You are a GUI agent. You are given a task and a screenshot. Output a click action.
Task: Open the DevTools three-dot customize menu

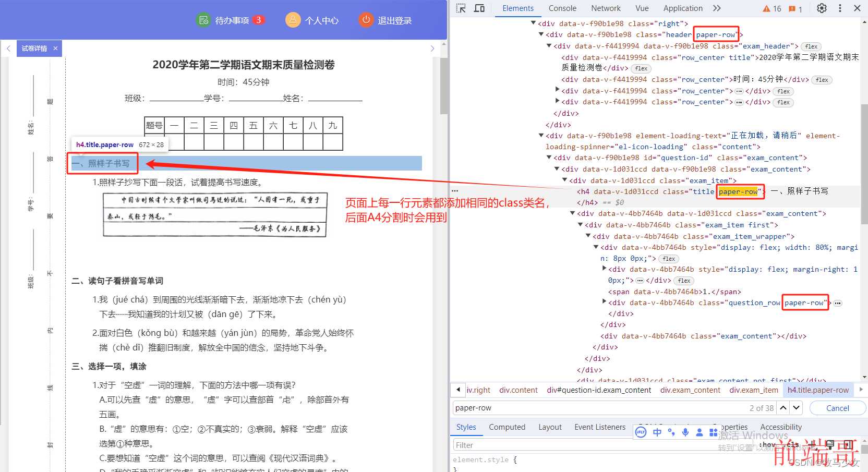click(x=840, y=8)
